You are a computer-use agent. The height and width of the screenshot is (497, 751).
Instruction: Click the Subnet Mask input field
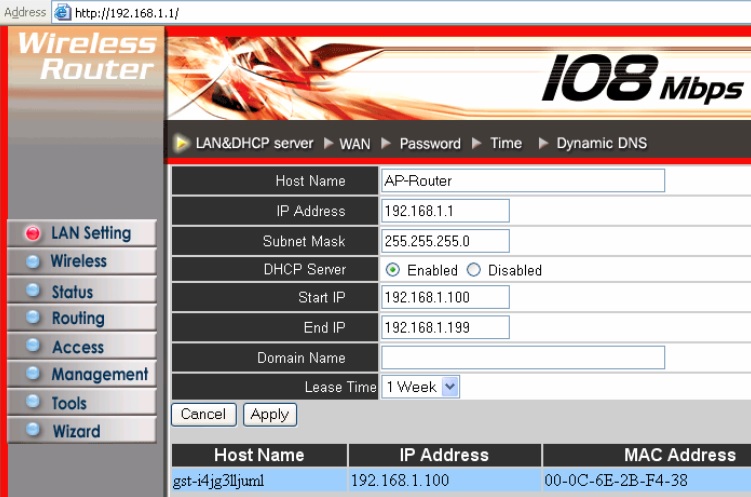coord(445,241)
